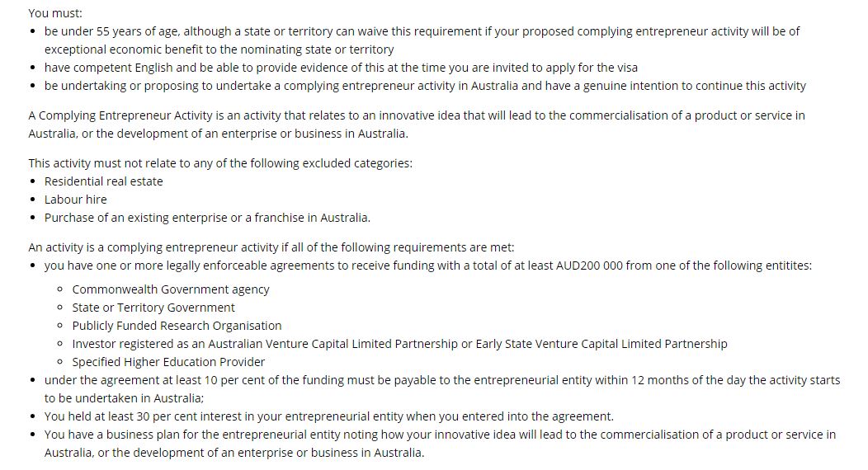
Task: Click 'An activity is a complying entrepreneur' sentence
Action: pyautogui.click(x=271, y=247)
